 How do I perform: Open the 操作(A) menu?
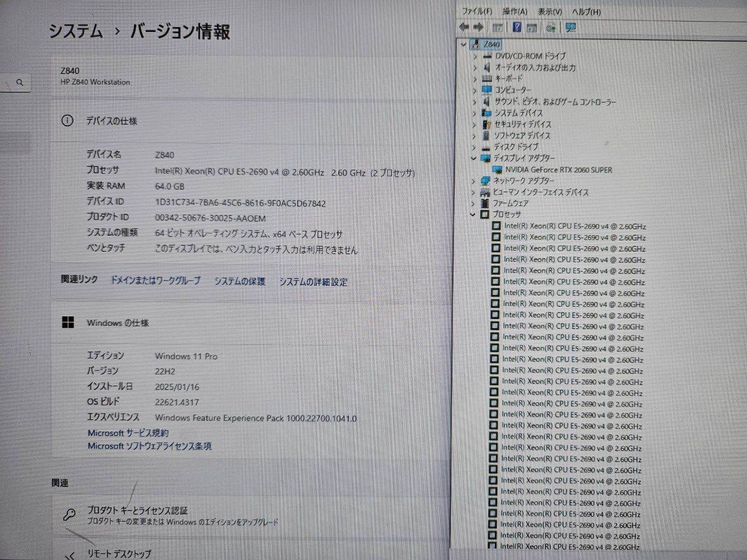pos(515,11)
